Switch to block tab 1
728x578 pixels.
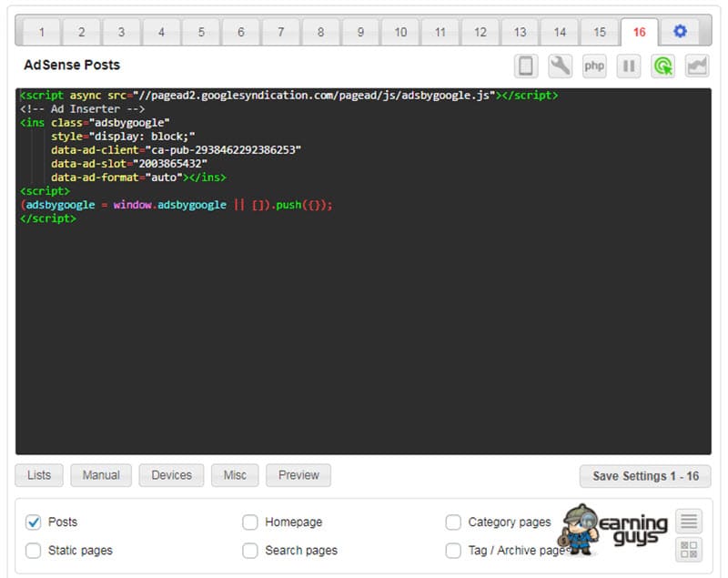[42, 32]
